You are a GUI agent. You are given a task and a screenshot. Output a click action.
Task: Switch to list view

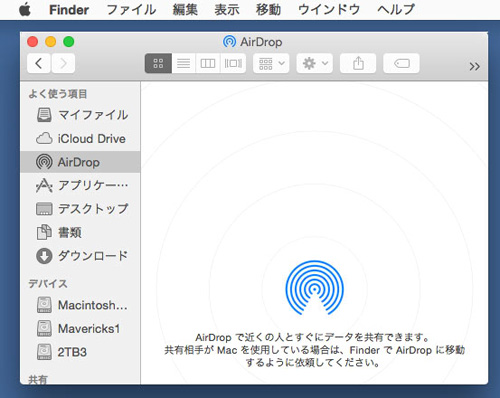point(184,63)
